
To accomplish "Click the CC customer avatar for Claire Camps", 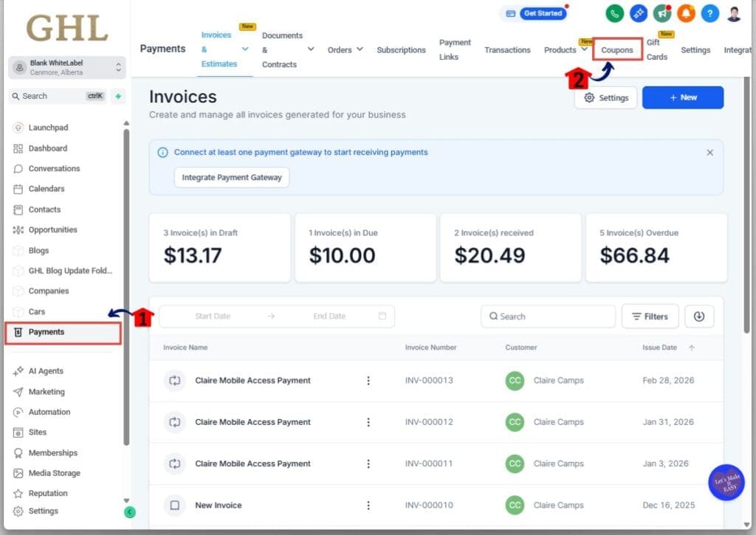I will tap(515, 380).
